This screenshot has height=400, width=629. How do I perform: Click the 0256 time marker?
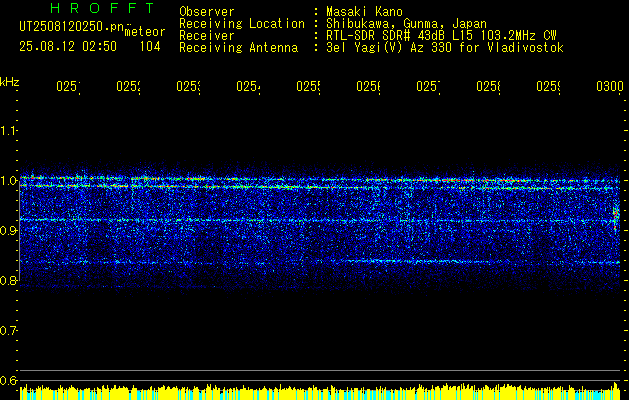[x=368, y=87]
